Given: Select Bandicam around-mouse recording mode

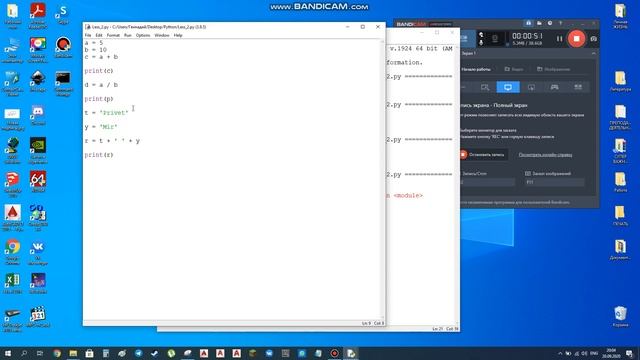Looking at the screenshot, I should [x=531, y=87].
